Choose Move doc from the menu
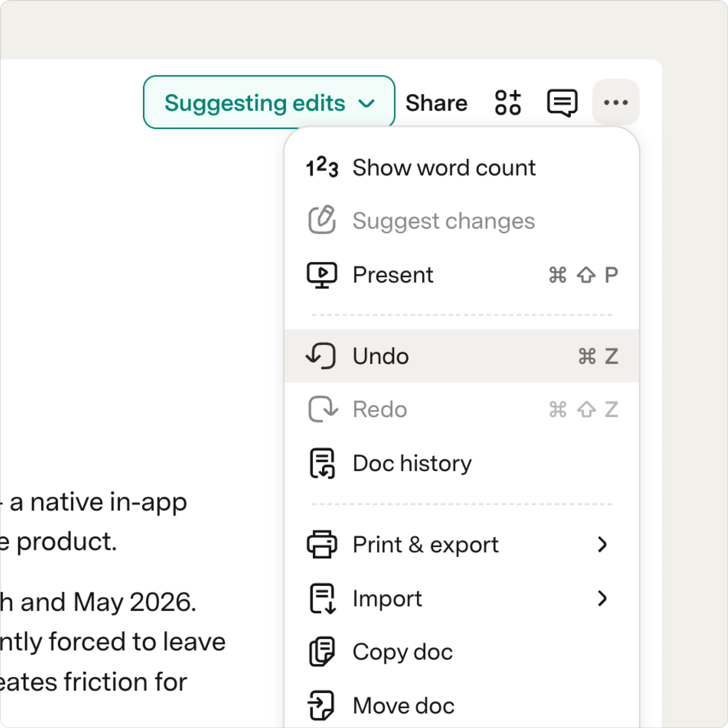Image resolution: width=728 pixels, height=728 pixels. pos(462,705)
